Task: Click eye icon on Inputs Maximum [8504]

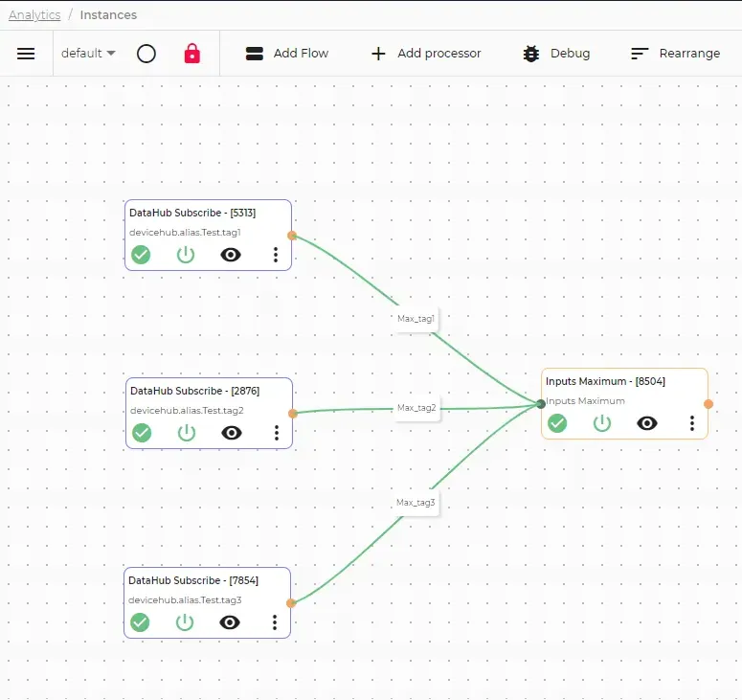Action: click(647, 423)
